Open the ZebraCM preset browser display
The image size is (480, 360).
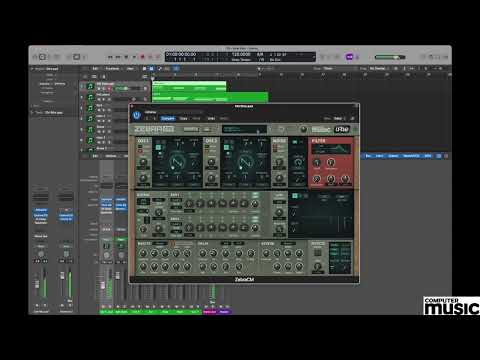pos(244,129)
